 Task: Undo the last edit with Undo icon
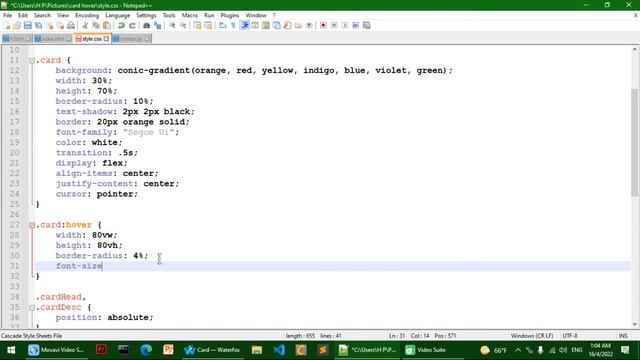tap(121, 25)
